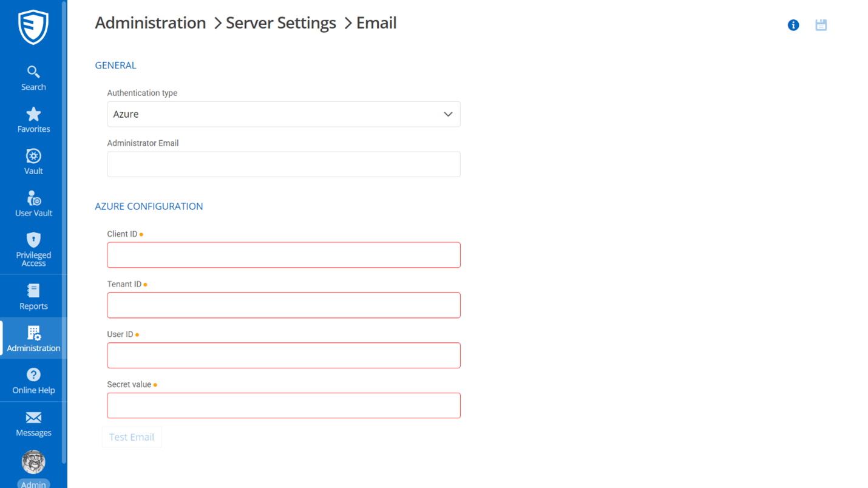
Task: Click the shield logo at the top
Action: pyautogui.click(x=32, y=27)
